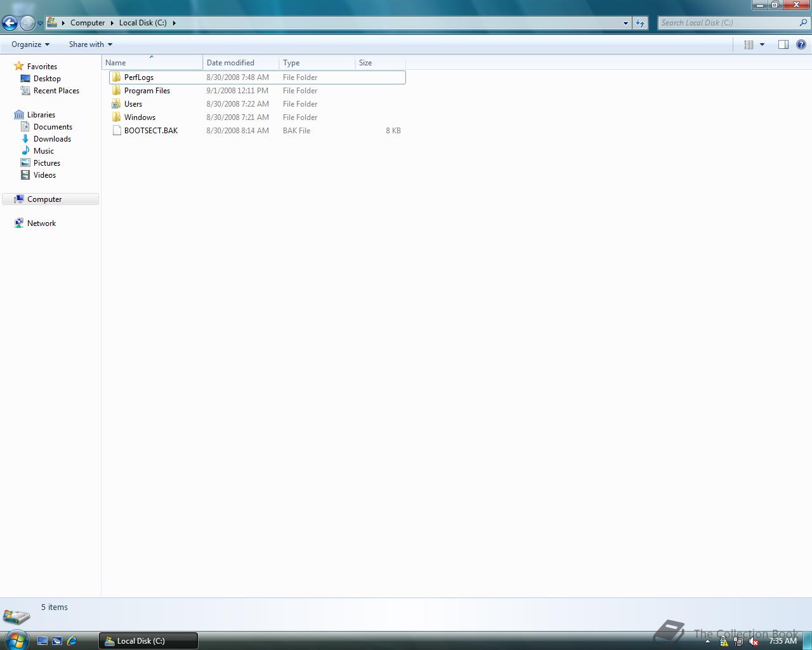Viewport: 812px width, 650px height.
Task: Select the Users folder icon
Action: tap(116, 104)
